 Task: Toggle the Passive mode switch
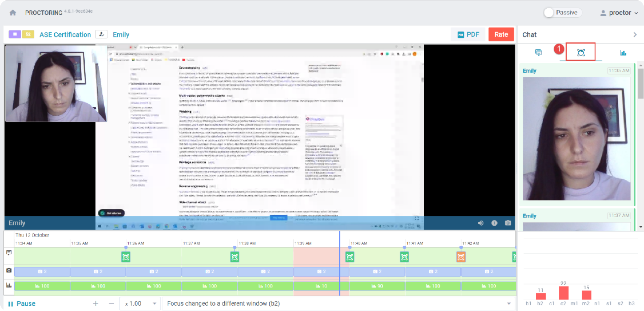pyautogui.click(x=549, y=13)
